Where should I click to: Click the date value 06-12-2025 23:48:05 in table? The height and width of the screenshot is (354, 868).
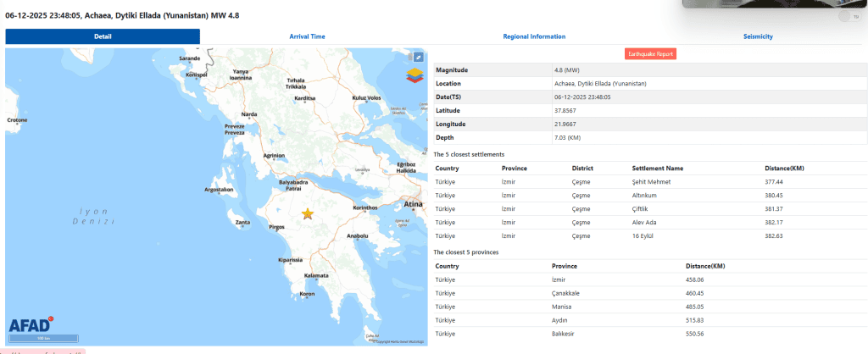[x=582, y=97]
